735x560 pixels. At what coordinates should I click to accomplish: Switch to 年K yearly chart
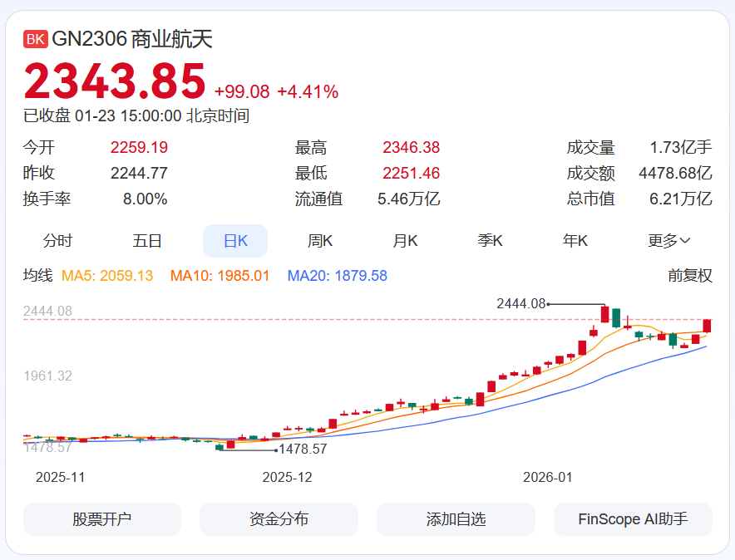(x=575, y=241)
